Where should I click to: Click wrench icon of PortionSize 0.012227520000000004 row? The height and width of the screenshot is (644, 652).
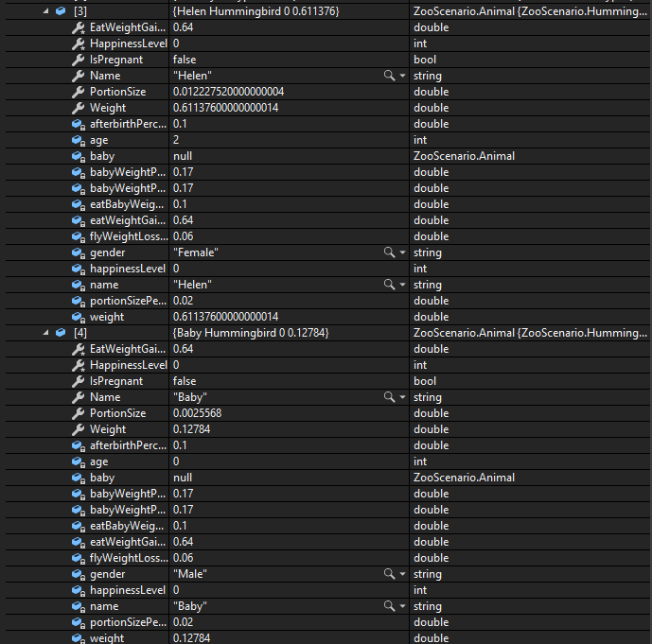pyautogui.click(x=79, y=92)
